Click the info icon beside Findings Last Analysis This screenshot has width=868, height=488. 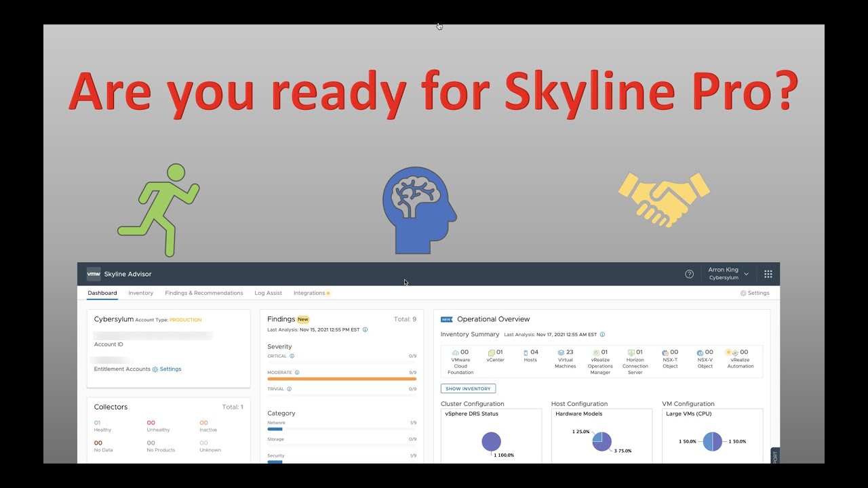click(365, 329)
